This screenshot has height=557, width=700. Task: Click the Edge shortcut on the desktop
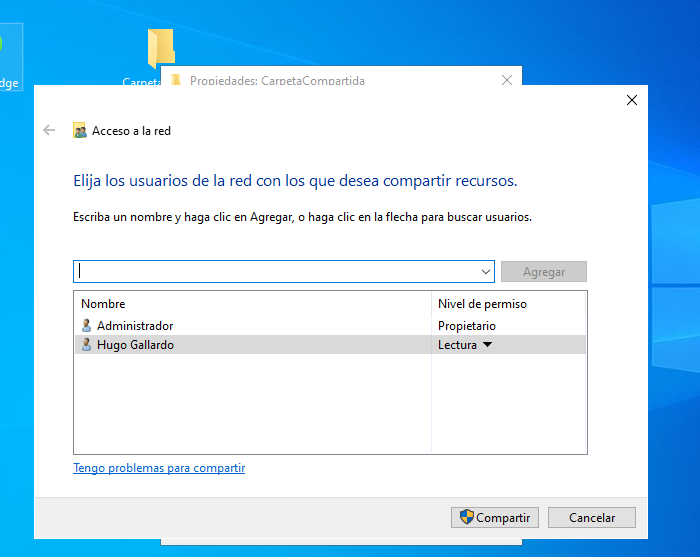[10, 55]
